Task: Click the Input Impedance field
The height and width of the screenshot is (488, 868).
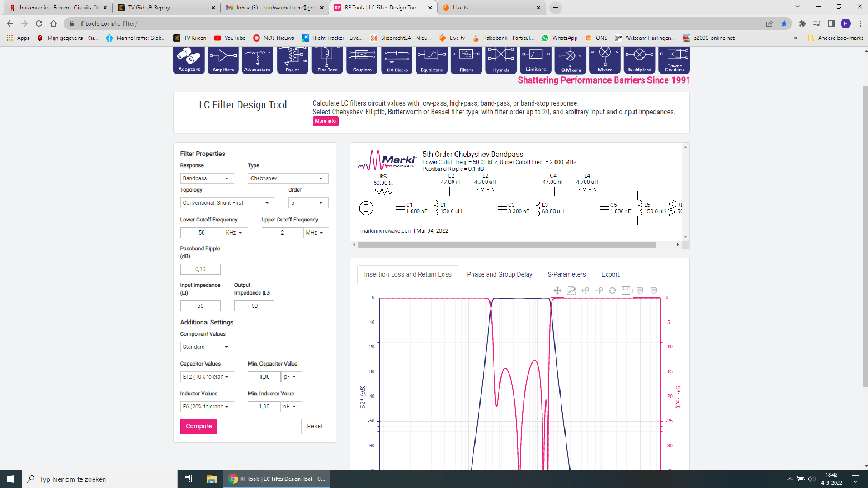Action: point(200,306)
